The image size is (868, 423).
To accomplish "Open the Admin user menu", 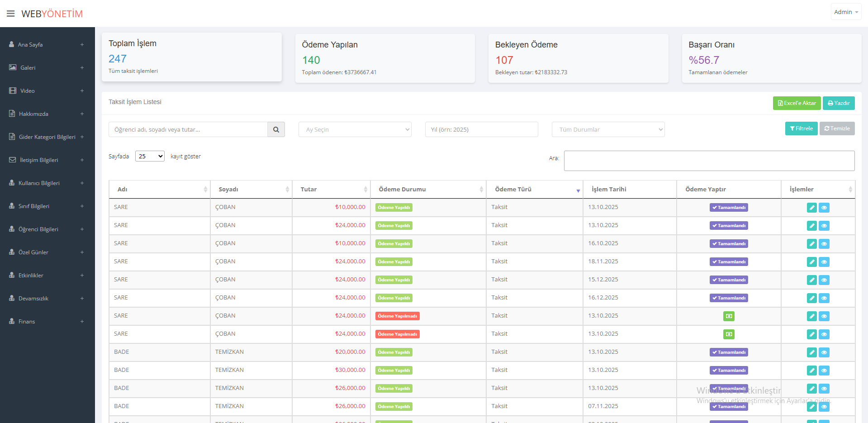I will [x=845, y=12].
